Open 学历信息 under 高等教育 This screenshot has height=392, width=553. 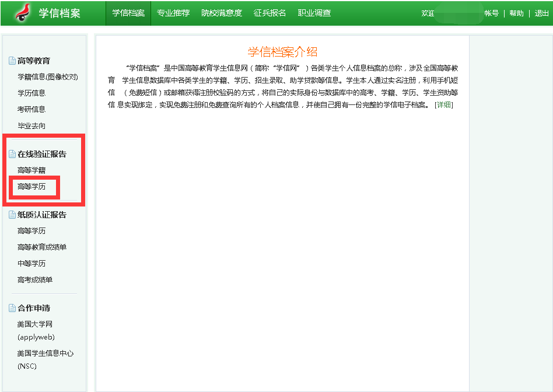point(32,93)
